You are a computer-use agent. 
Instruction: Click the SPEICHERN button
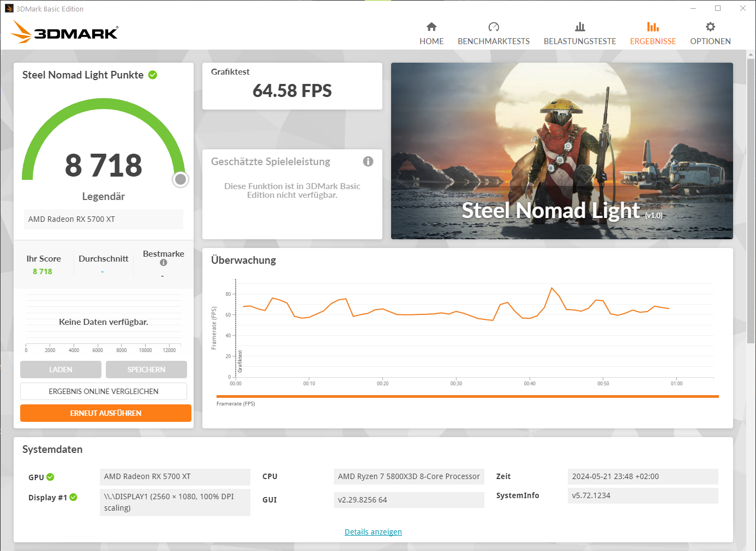[146, 370]
